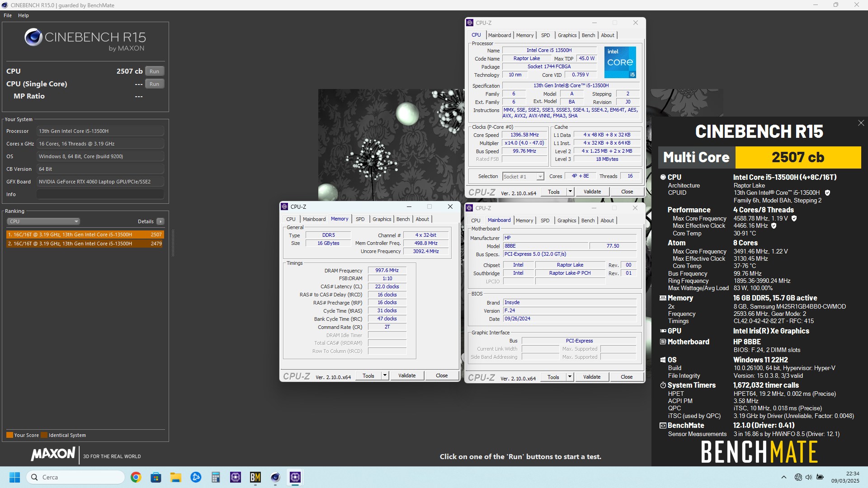
Task: Click the 2507 cb multi core score banner
Action: pyautogui.click(x=798, y=157)
